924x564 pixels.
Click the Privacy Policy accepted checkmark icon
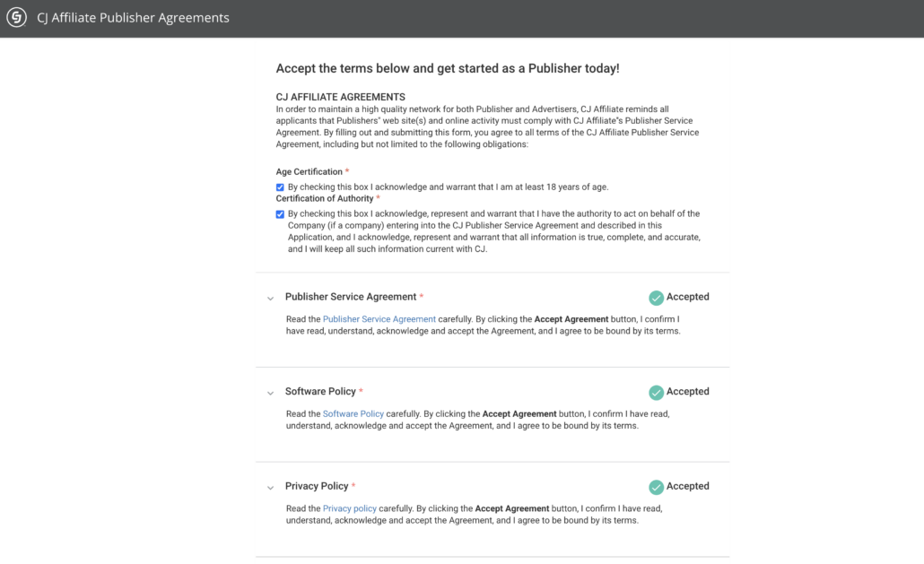pyautogui.click(x=657, y=487)
